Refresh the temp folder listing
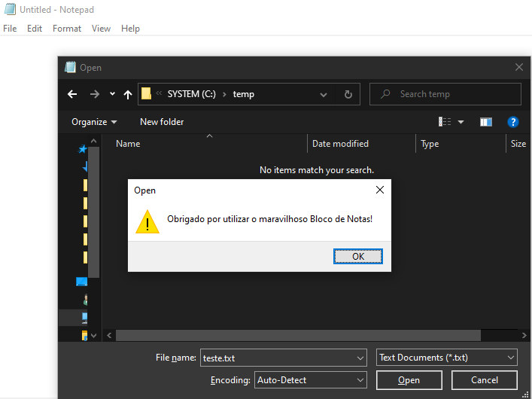The width and height of the screenshot is (532, 399). click(x=348, y=94)
